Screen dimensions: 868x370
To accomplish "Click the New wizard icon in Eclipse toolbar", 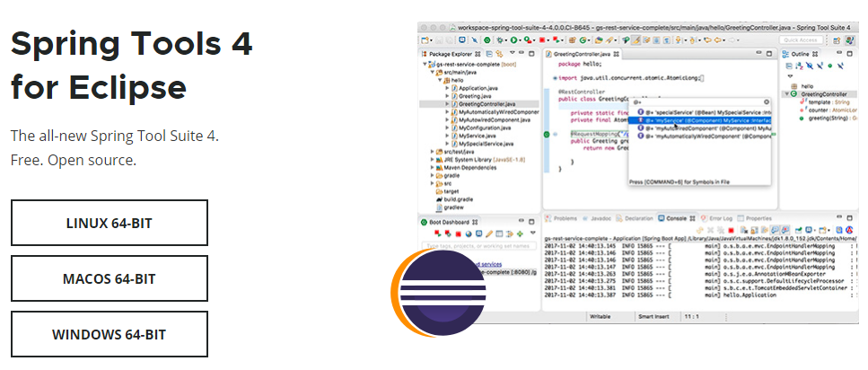I will pyautogui.click(x=425, y=40).
